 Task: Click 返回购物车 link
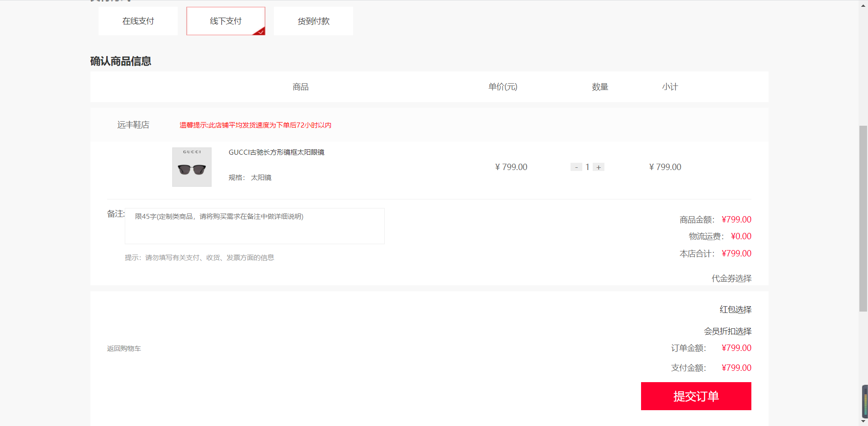pyautogui.click(x=124, y=349)
